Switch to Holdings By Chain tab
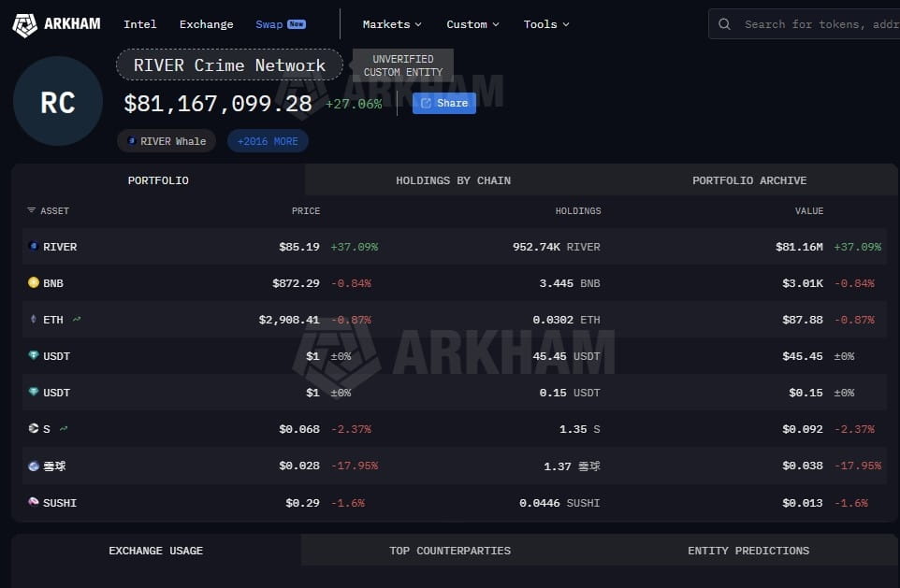 pos(453,180)
